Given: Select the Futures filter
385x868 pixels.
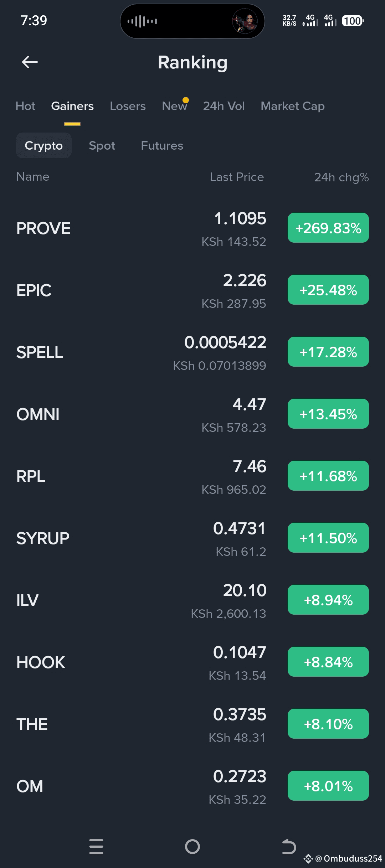Looking at the screenshot, I should [x=162, y=145].
